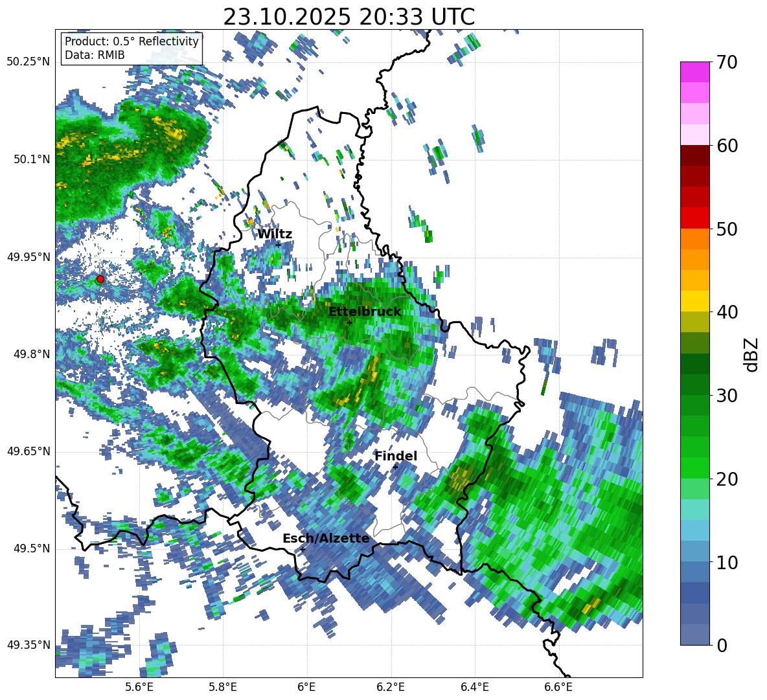
Task: Click the 40 tick on the colorbar
Action: click(726, 312)
